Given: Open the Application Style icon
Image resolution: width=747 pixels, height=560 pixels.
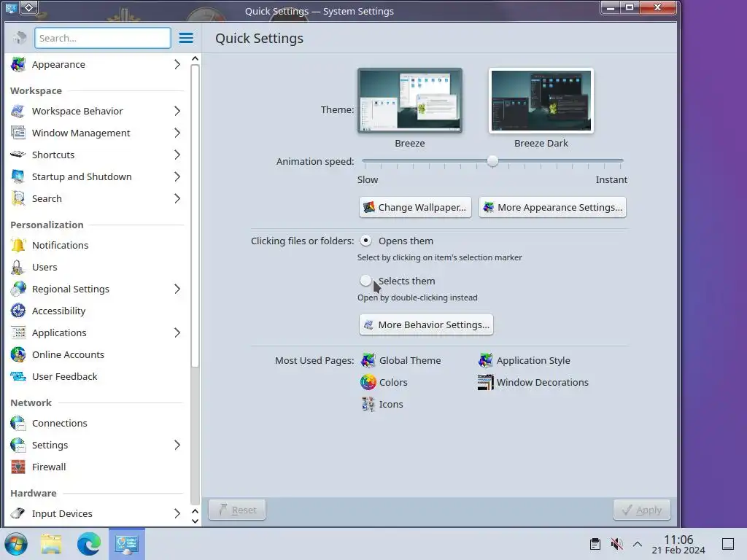Looking at the screenshot, I should click(x=485, y=360).
